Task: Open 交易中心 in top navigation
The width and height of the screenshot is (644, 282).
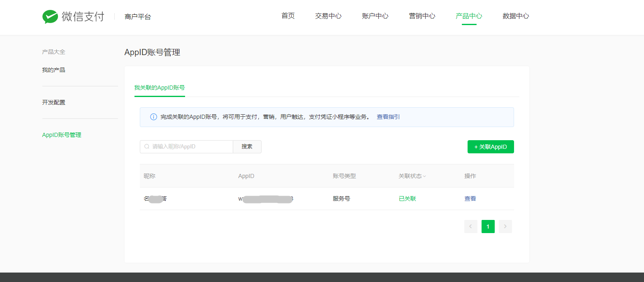Action: 328,16
